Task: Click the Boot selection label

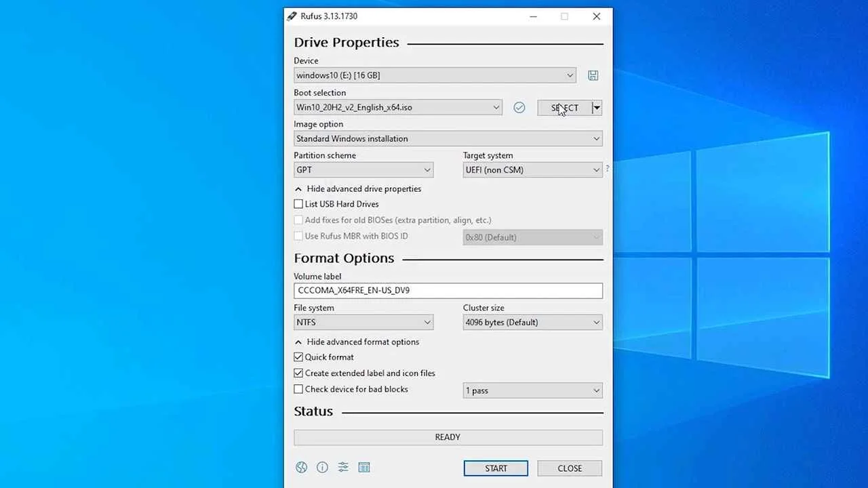Action: pyautogui.click(x=319, y=93)
